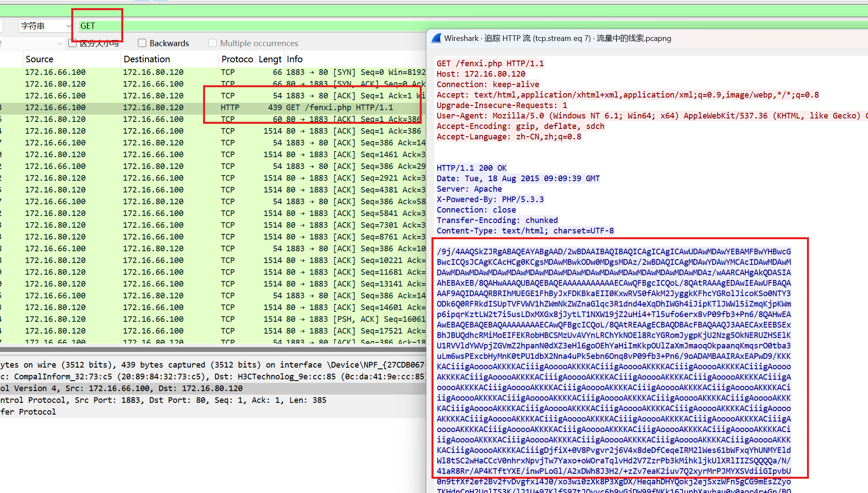Toggle the Multiple occurrences checkbox

tap(212, 43)
